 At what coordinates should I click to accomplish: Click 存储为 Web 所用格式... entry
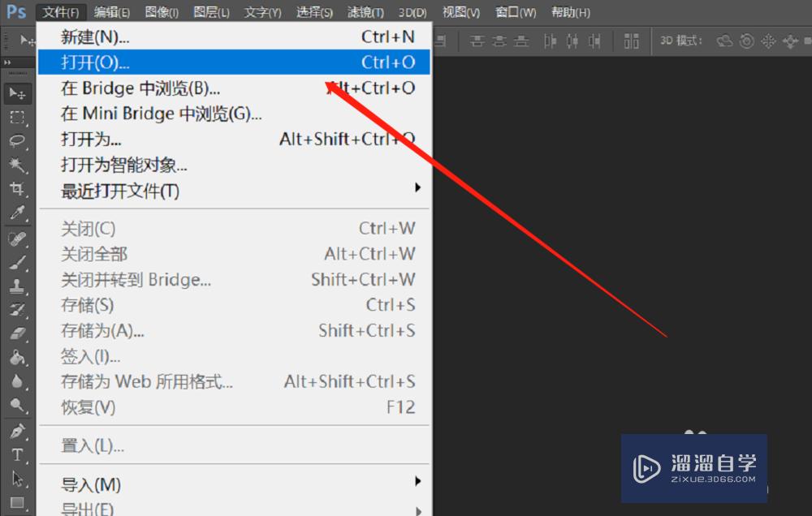click(234, 381)
